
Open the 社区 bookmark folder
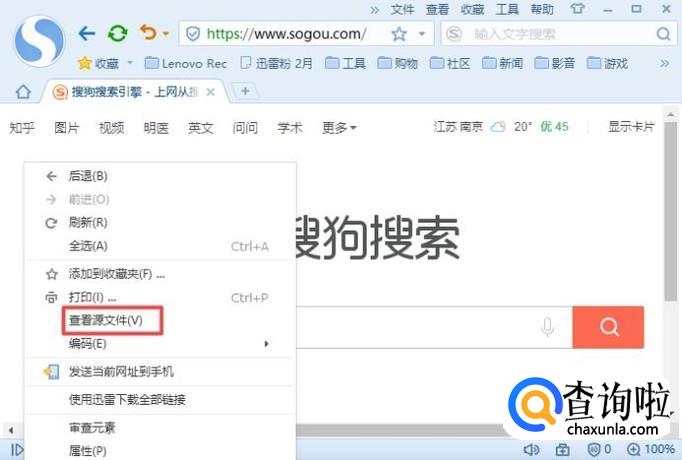point(450,63)
